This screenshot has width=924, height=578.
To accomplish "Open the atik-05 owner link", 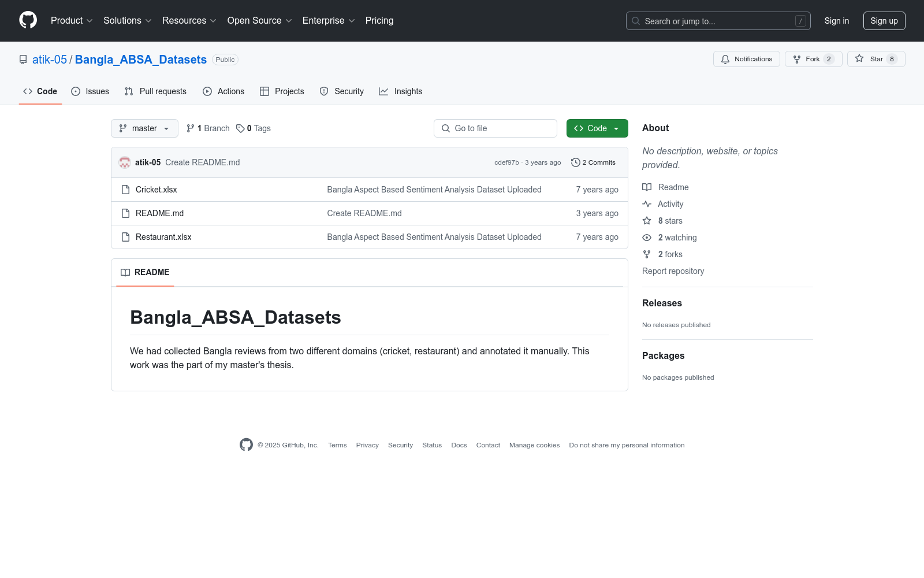I will [50, 60].
